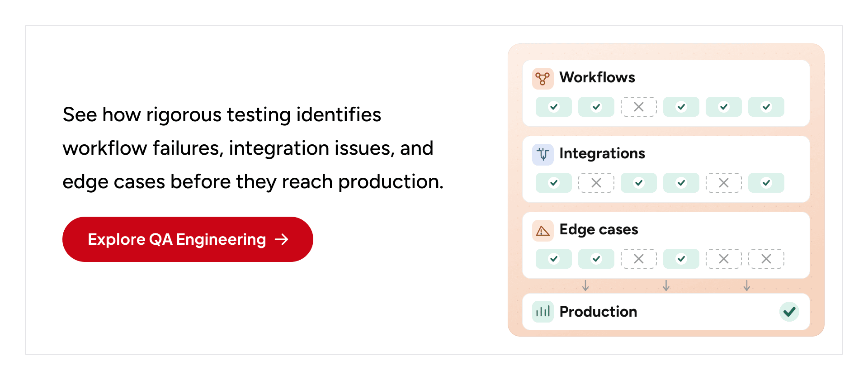
Task: Click the Integrations heading
Action: pos(602,153)
